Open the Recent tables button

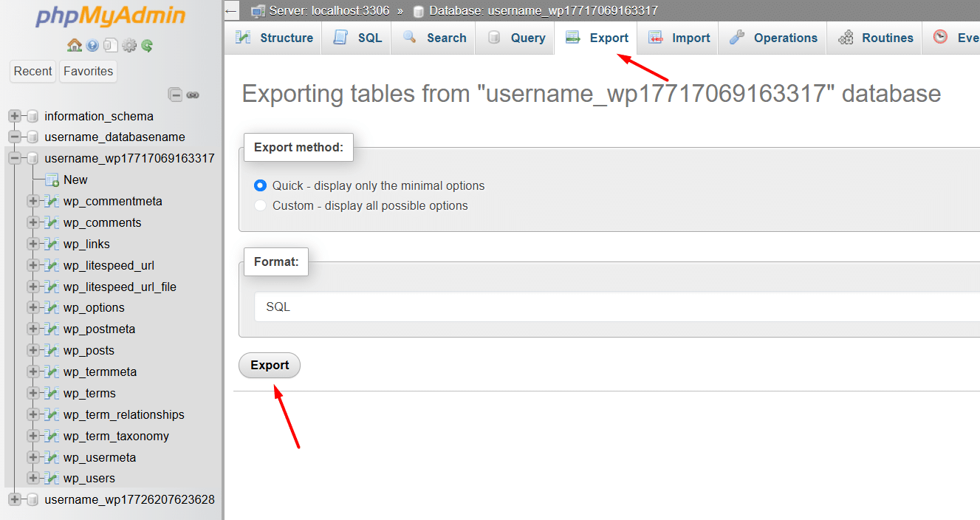tap(33, 71)
